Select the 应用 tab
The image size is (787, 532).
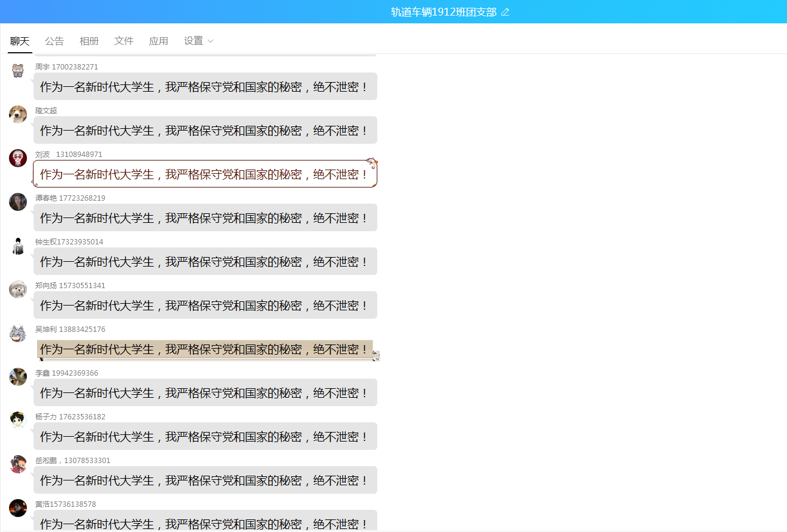coord(159,41)
